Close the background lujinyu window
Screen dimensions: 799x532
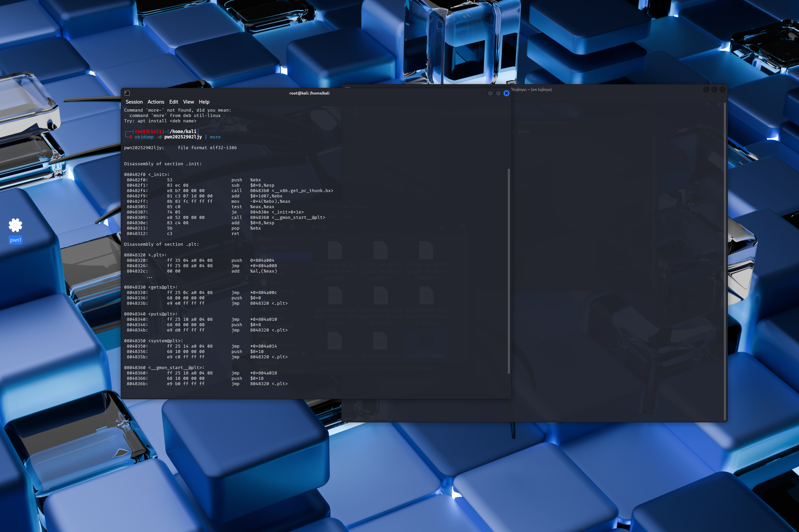(x=722, y=90)
